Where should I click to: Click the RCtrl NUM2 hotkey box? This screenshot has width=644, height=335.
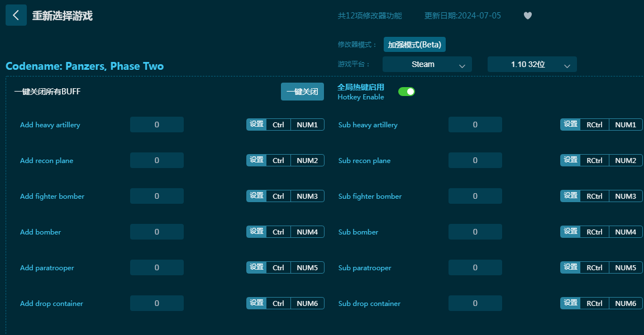pos(611,160)
